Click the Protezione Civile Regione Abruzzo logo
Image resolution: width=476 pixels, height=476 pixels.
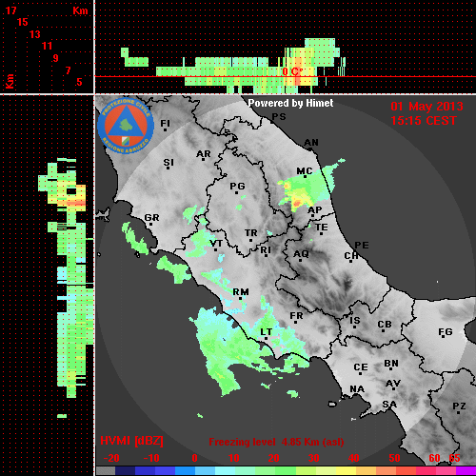click(x=126, y=127)
